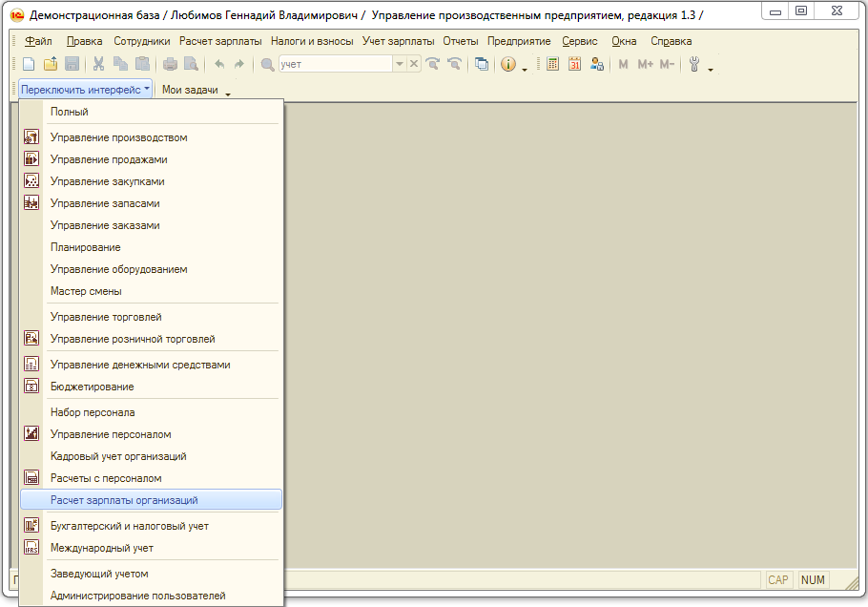
Task: Click the M+ memory add button
Action: point(645,64)
